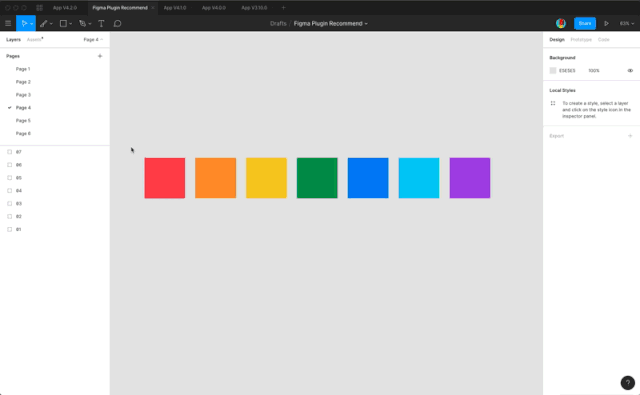Switch to the Prototype tab

pyautogui.click(x=581, y=40)
